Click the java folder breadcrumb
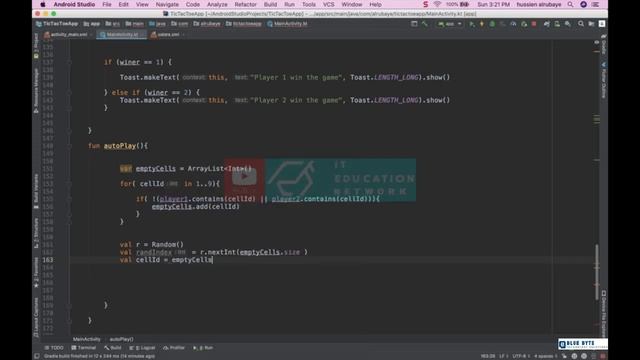The image size is (640, 360). (x=158, y=24)
